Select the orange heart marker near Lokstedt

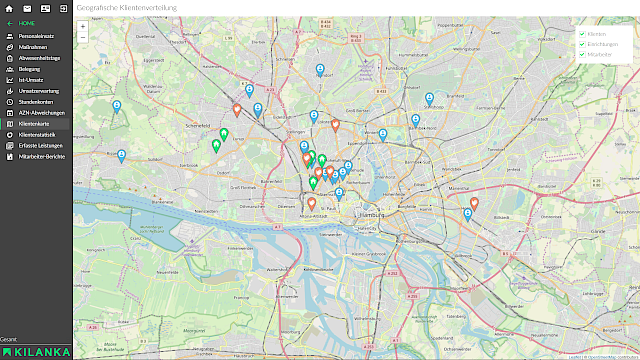click(335, 125)
